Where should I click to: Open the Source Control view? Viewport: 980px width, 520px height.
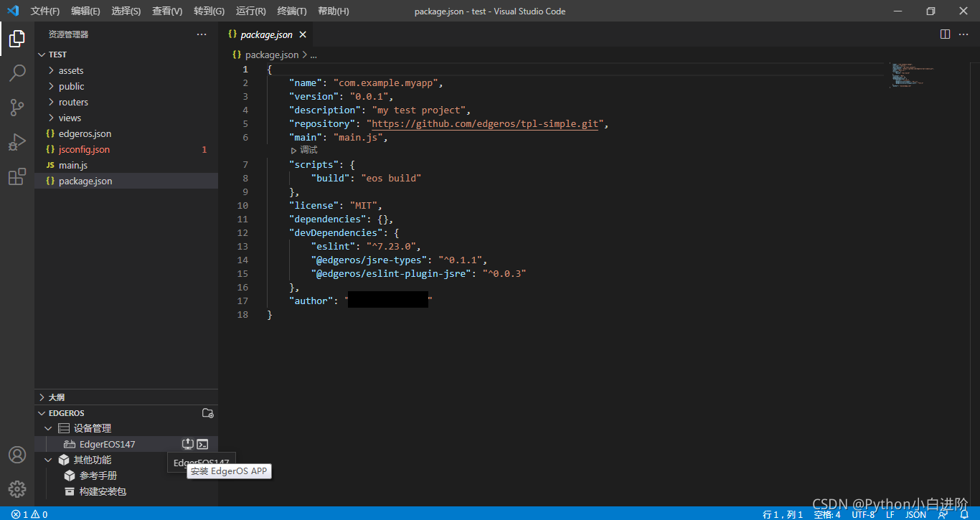[x=17, y=108]
